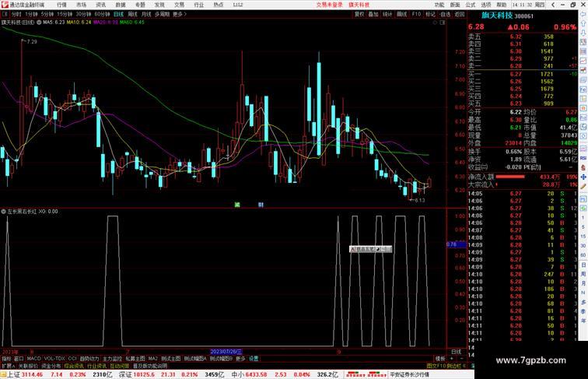Click the small chart options icon at the main chart's top right
This screenshot has height=379, width=588.
[442, 23]
